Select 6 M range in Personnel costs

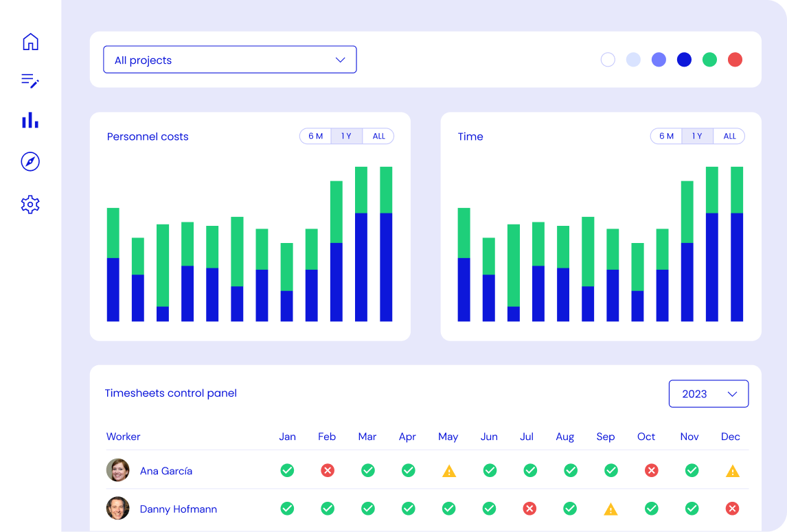(x=316, y=136)
